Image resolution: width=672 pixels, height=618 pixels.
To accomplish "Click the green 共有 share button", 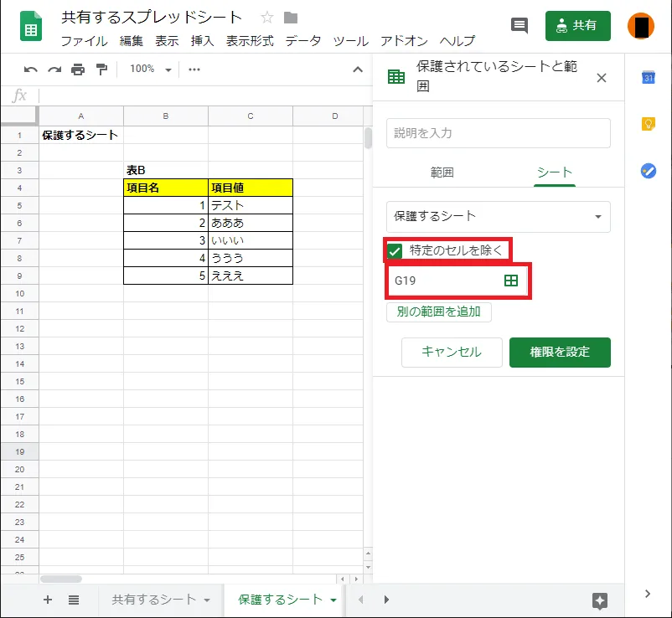I will [577, 26].
